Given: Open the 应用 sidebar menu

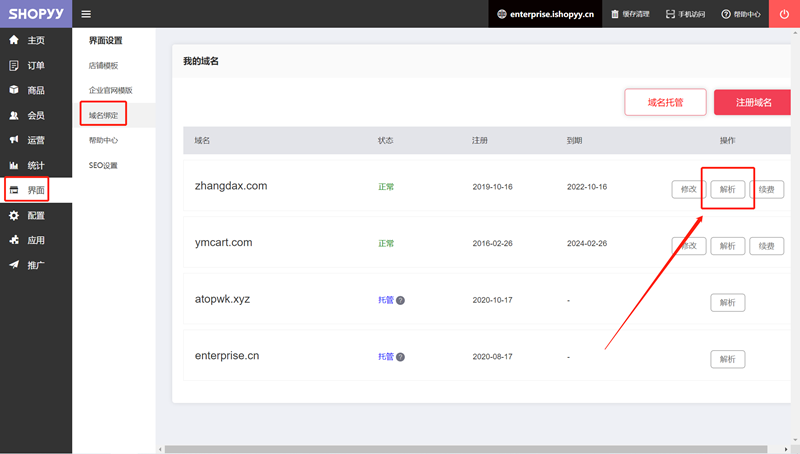Looking at the screenshot, I should click(x=36, y=240).
